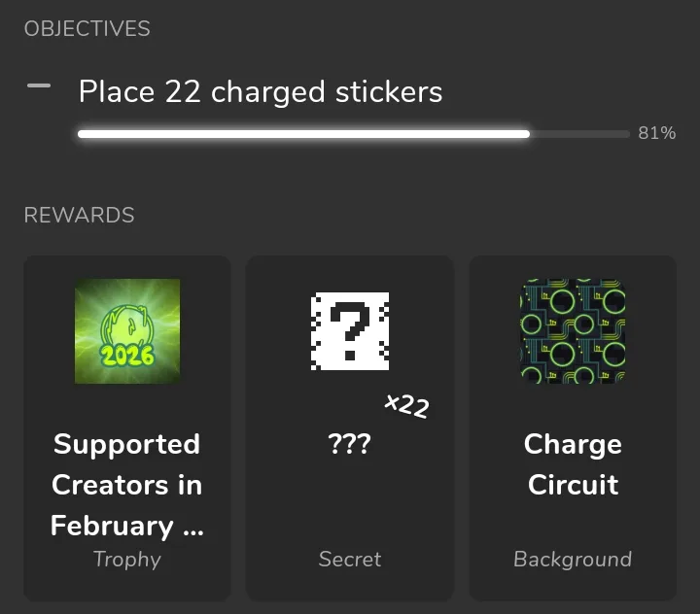This screenshot has width=700, height=614.
Task: Click the "Charge Circuit" reward title
Action: pos(573,464)
